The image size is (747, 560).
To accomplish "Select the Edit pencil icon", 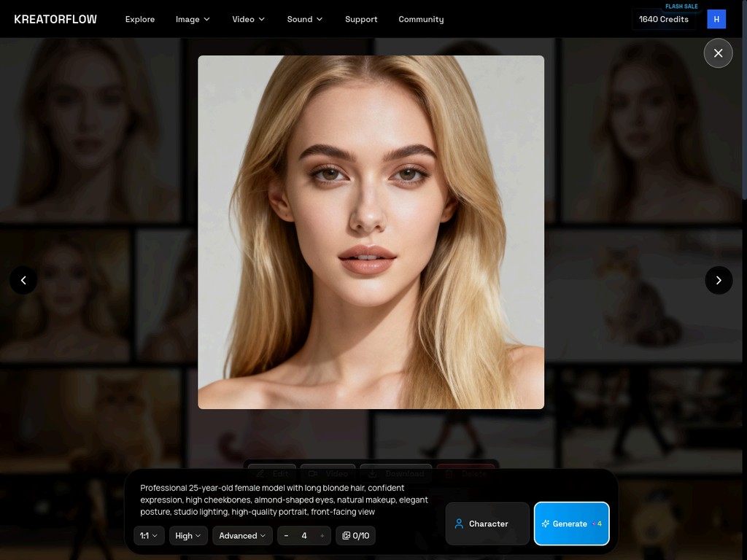I will coord(260,473).
